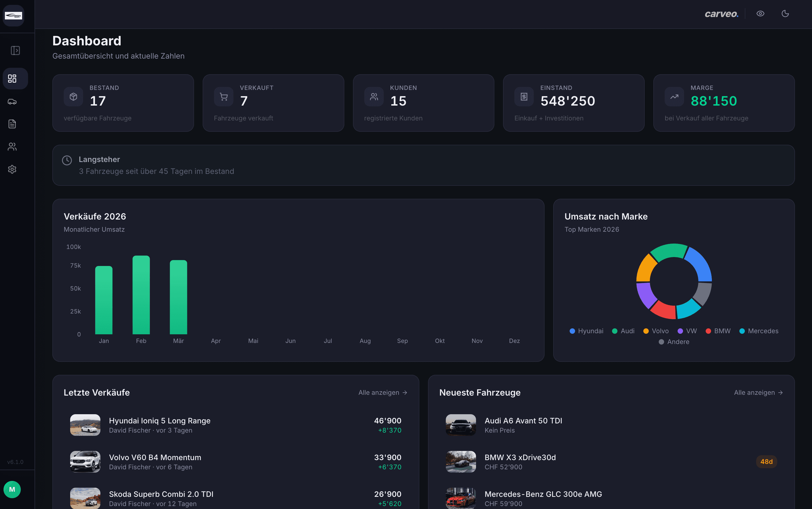Open the BMW X3 xDrive30d entry
Viewport: 812px width, 509px height.
tap(611, 461)
